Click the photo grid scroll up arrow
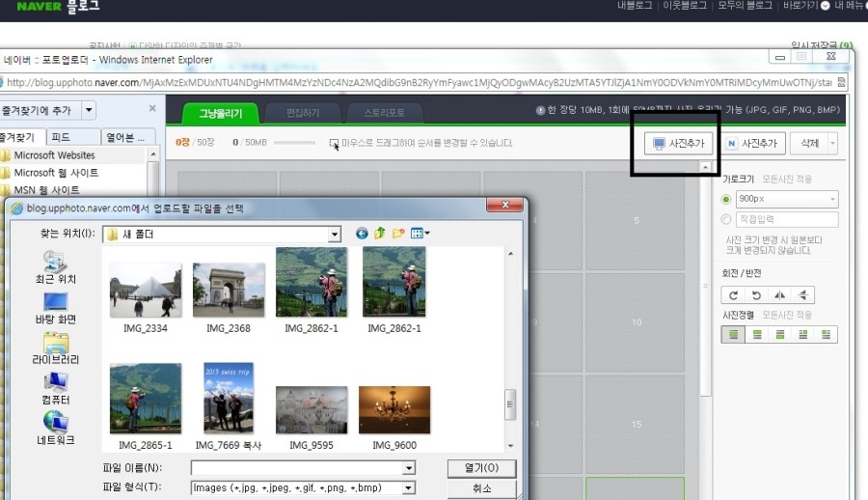 pyautogui.click(x=705, y=166)
